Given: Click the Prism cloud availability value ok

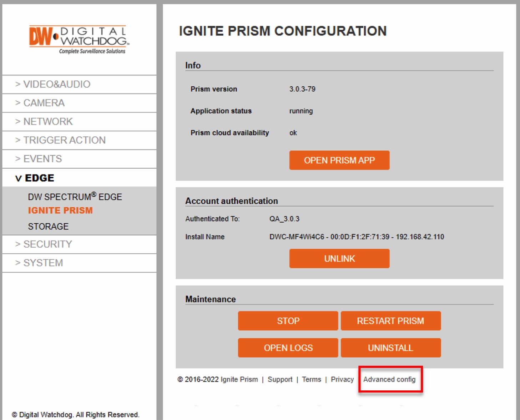Looking at the screenshot, I should pos(293,133).
